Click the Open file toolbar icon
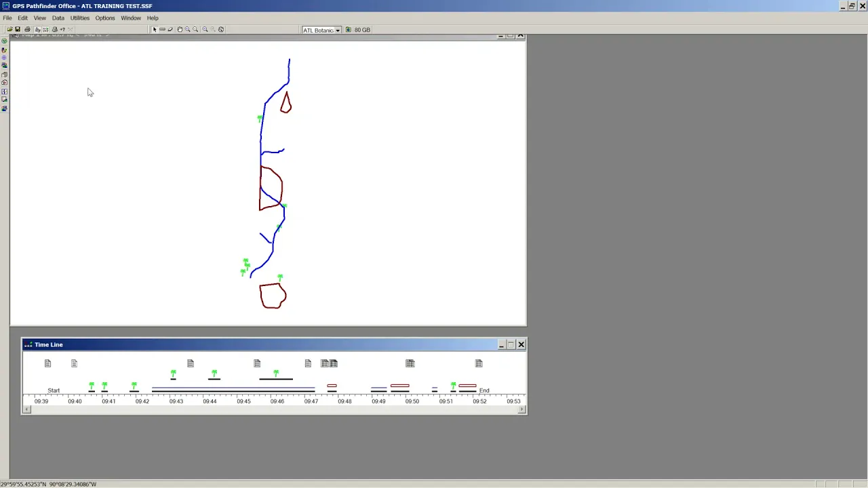The image size is (868, 488). coord(10,29)
